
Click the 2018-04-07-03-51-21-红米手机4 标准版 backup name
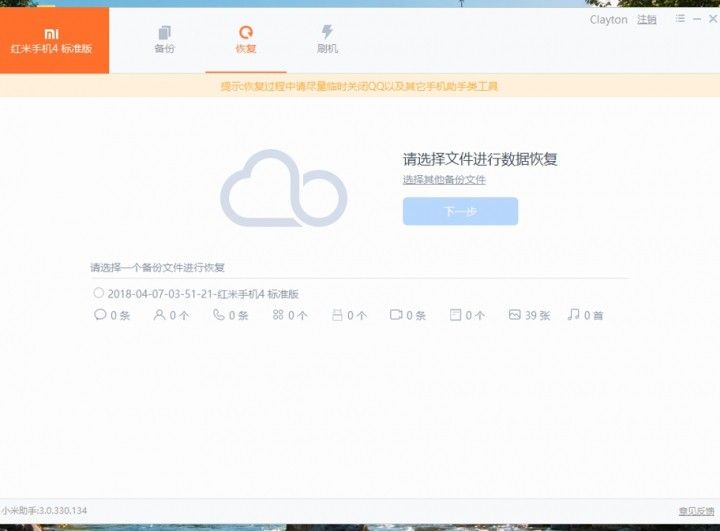pyautogui.click(x=203, y=294)
